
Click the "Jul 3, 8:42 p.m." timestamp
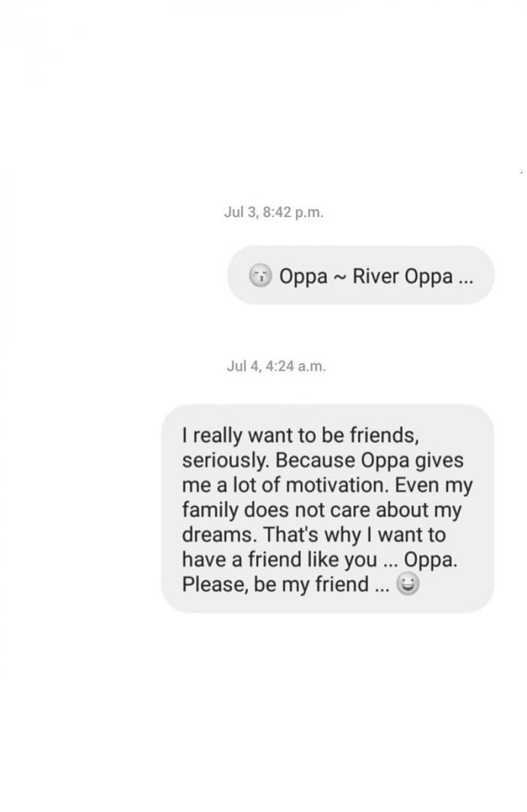[x=273, y=212]
